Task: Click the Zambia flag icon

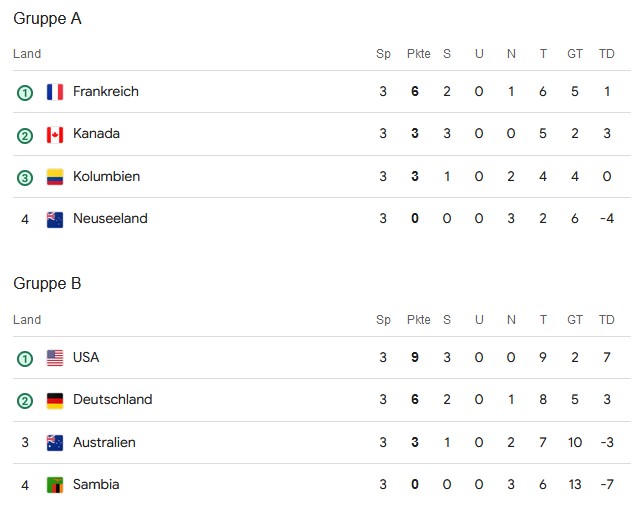Action: pos(55,485)
